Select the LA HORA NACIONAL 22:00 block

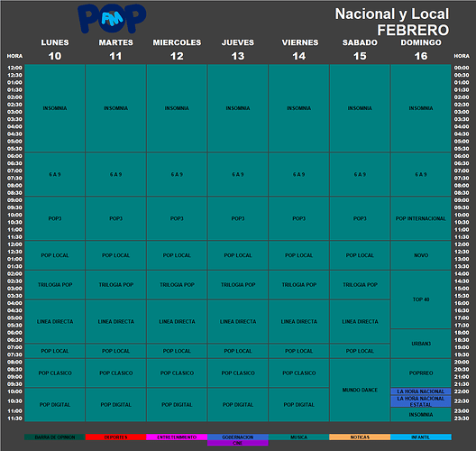point(421,391)
